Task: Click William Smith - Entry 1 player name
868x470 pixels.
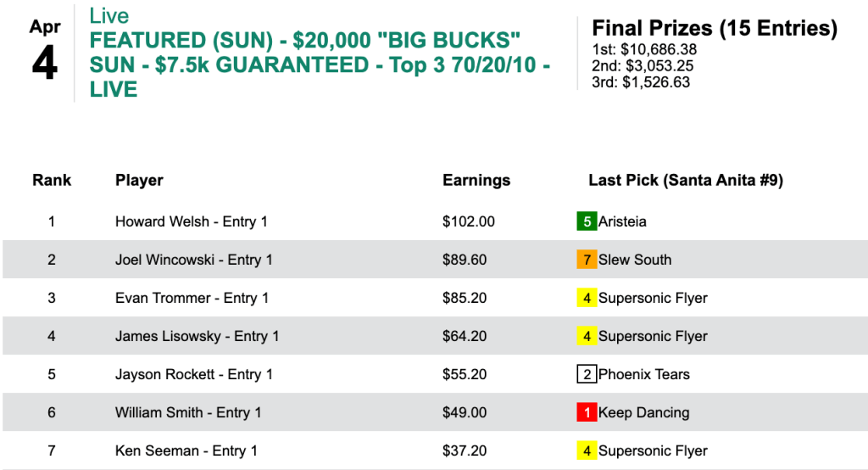Action: pyautogui.click(x=188, y=412)
